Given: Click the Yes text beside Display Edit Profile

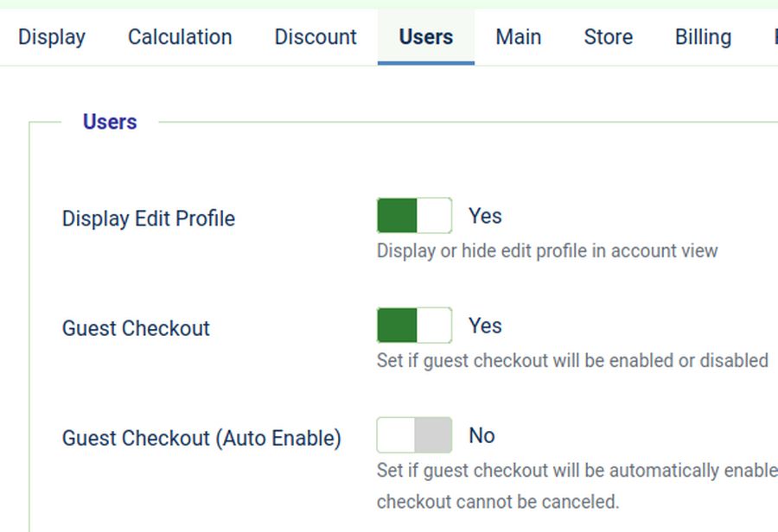Looking at the screenshot, I should [485, 216].
